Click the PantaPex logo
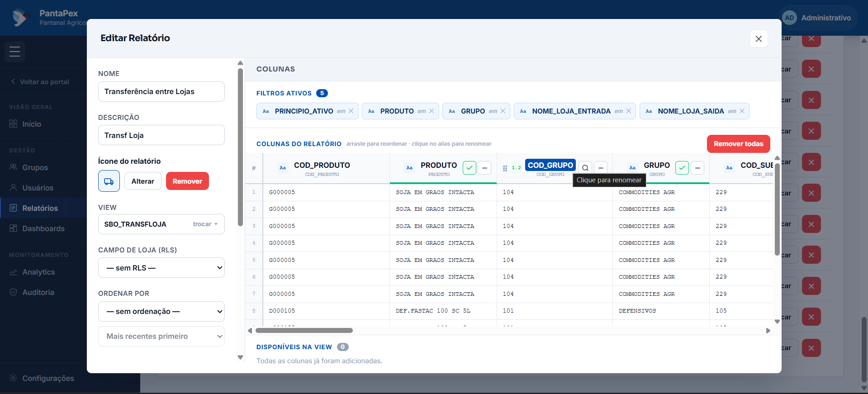 (x=20, y=18)
